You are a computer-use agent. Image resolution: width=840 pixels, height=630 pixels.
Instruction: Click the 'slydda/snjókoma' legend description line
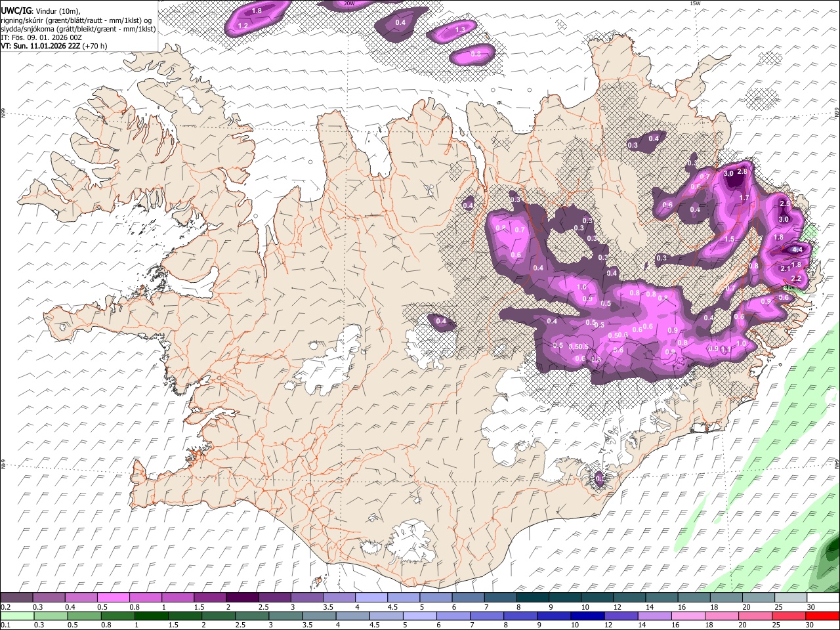pos(78,29)
